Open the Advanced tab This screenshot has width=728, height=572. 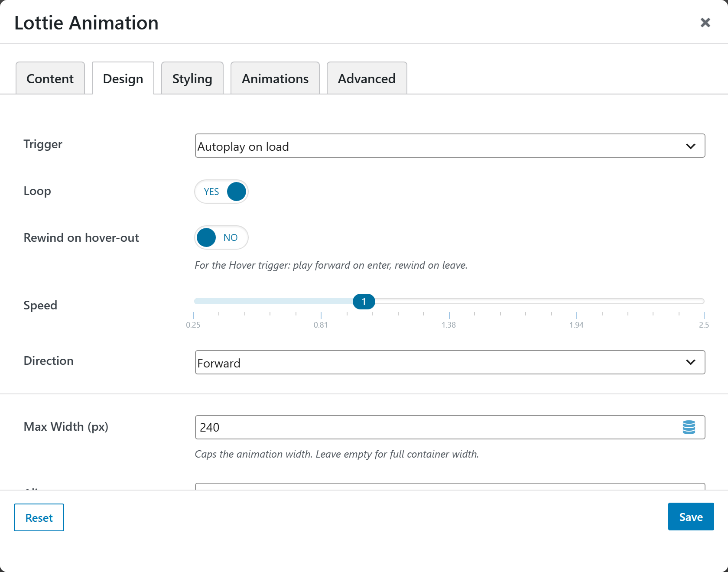(x=367, y=78)
